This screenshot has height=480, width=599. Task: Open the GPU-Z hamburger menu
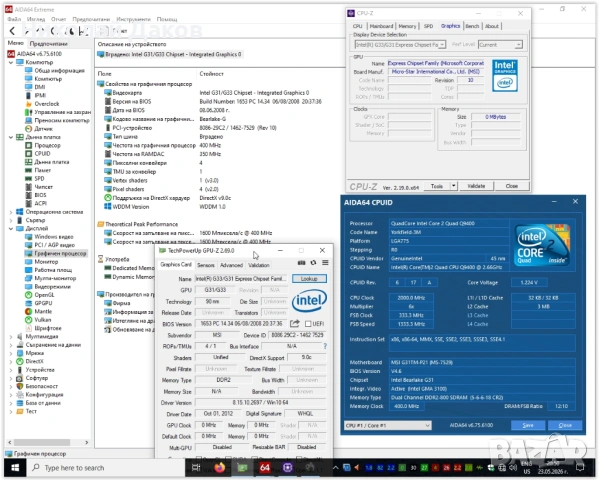(325, 263)
